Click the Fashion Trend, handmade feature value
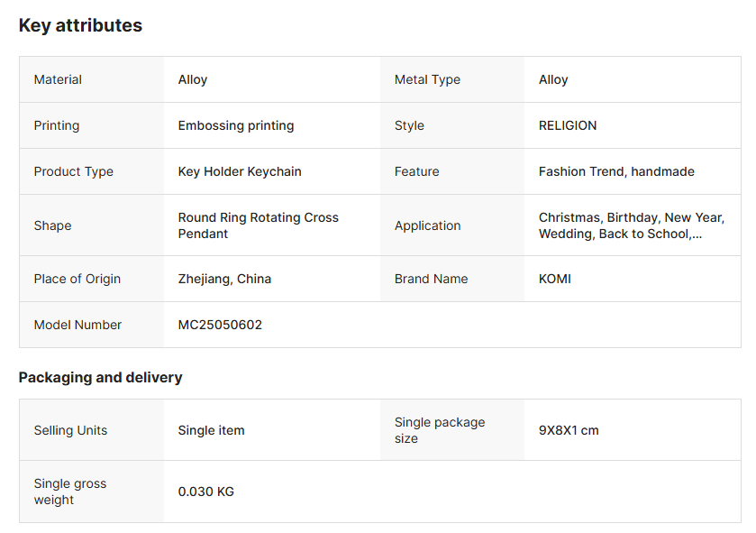 click(x=616, y=171)
